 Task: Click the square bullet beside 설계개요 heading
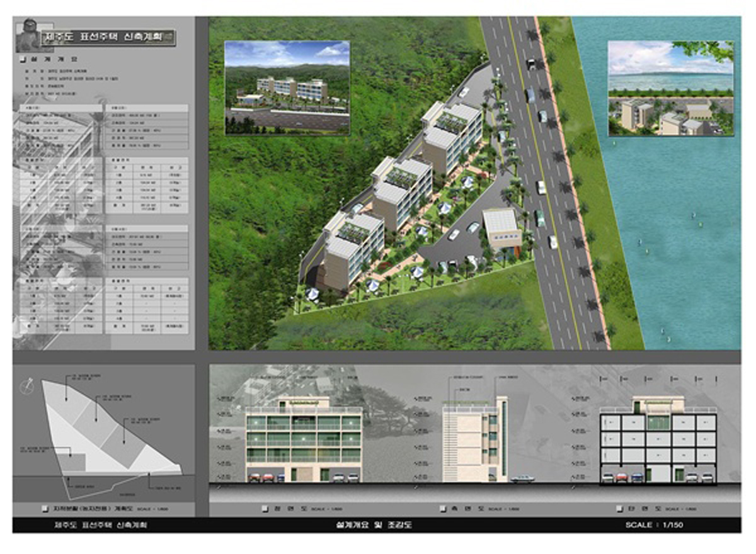(24, 59)
